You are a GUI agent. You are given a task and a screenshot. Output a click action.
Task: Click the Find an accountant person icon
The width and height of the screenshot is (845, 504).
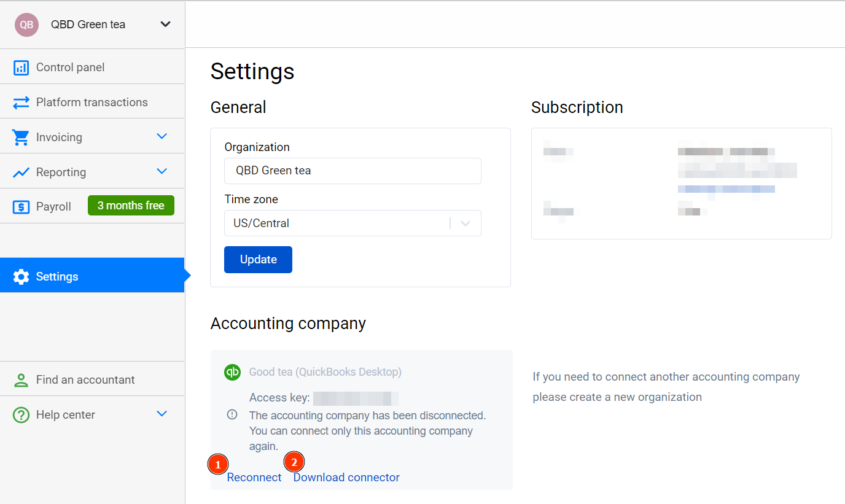[x=21, y=380]
